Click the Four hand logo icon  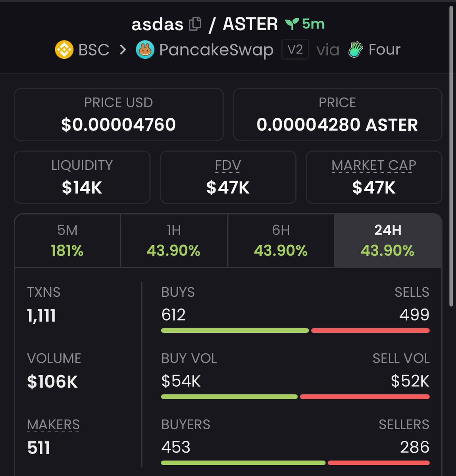355,50
